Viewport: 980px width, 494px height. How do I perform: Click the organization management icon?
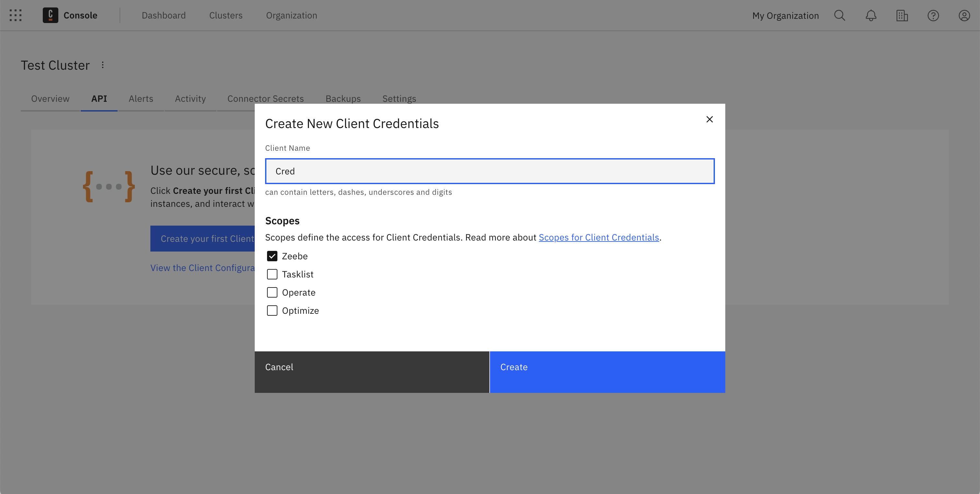pyautogui.click(x=902, y=15)
